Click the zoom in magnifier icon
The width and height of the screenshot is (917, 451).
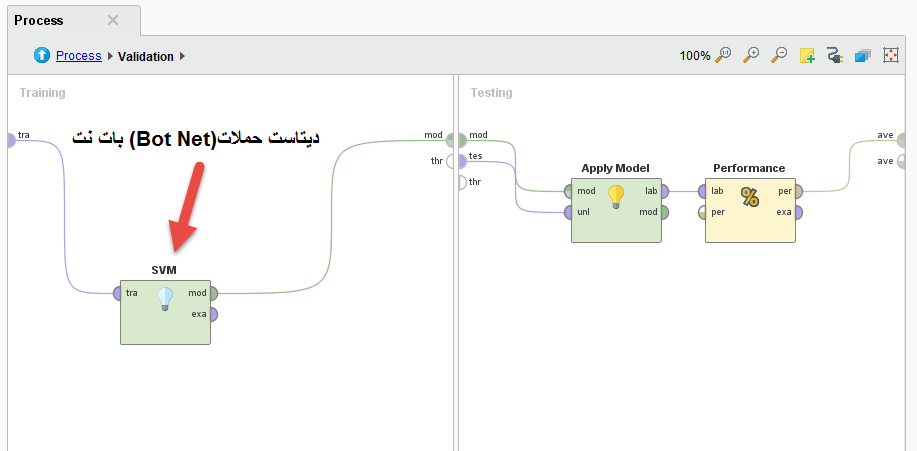pyautogui.click(x=752, y=56)
